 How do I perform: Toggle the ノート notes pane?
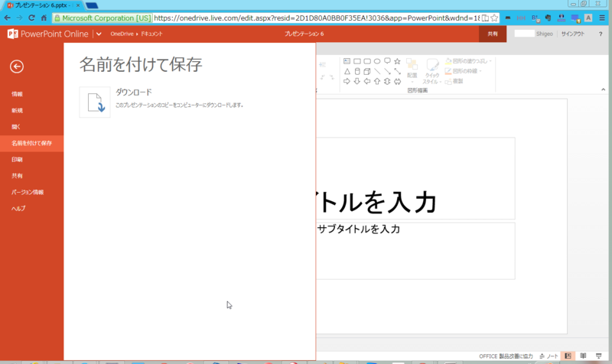[549, 356]
